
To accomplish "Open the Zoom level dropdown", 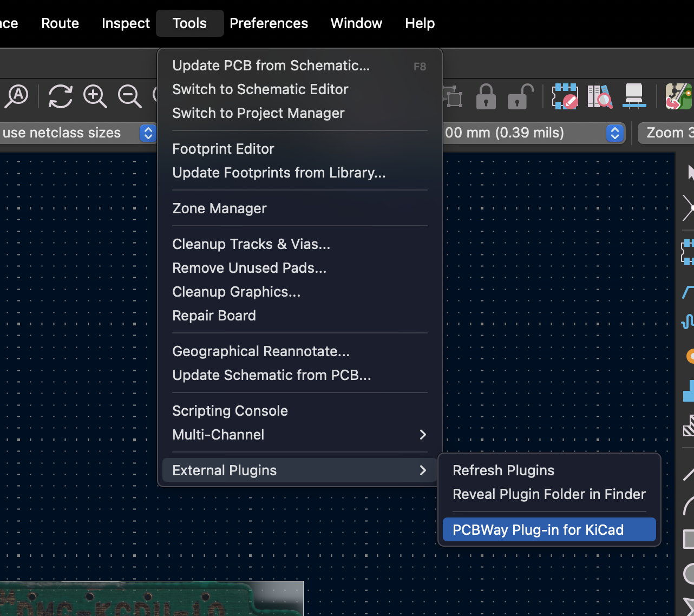I will (x=666, y=133).
